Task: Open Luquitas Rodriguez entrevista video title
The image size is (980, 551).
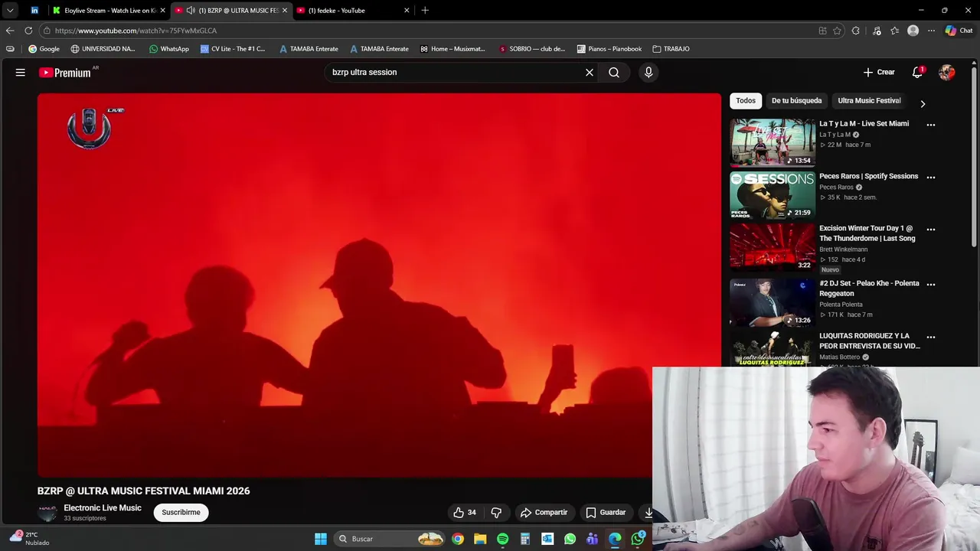Action: (x=869, y=341)
